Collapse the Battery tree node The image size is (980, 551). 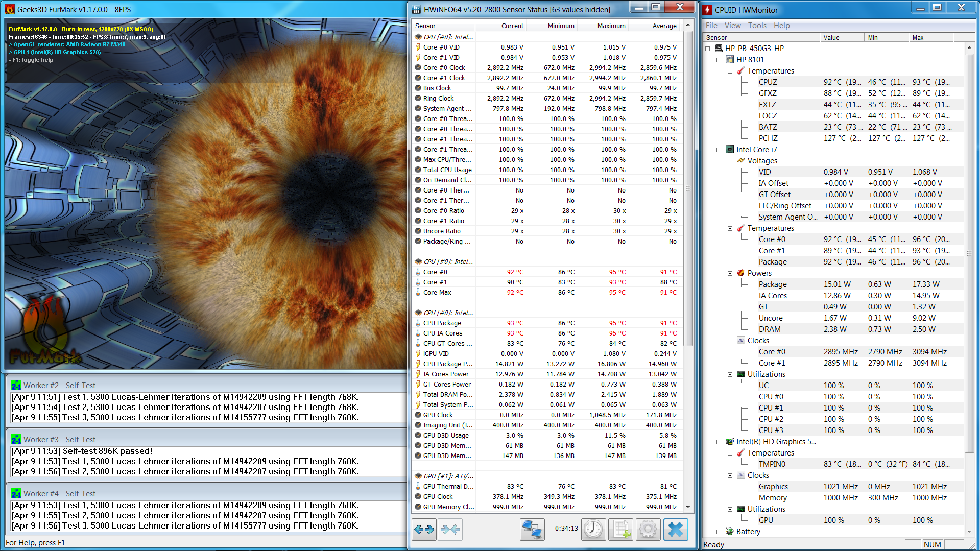click(x=719, y=532)
